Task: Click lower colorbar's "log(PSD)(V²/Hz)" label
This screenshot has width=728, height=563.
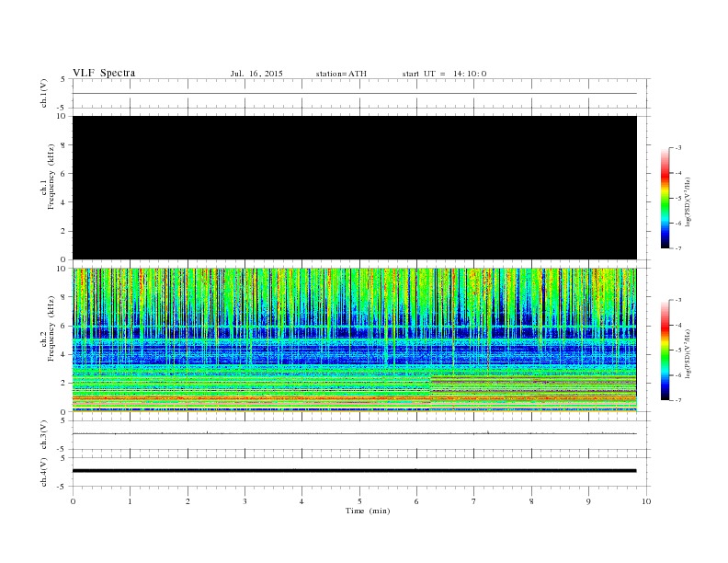Action: coord(688,353)
